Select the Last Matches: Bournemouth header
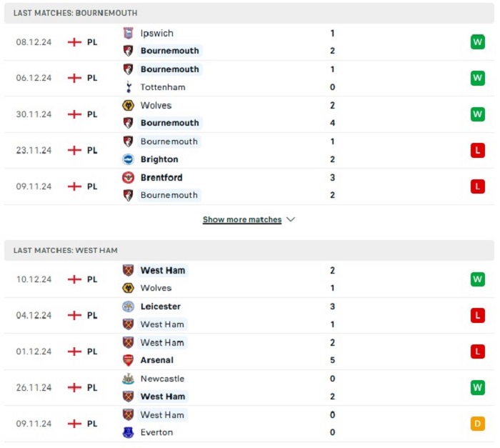Image resolution: width=500 pixels, height=448 pixels. [249, 13]
